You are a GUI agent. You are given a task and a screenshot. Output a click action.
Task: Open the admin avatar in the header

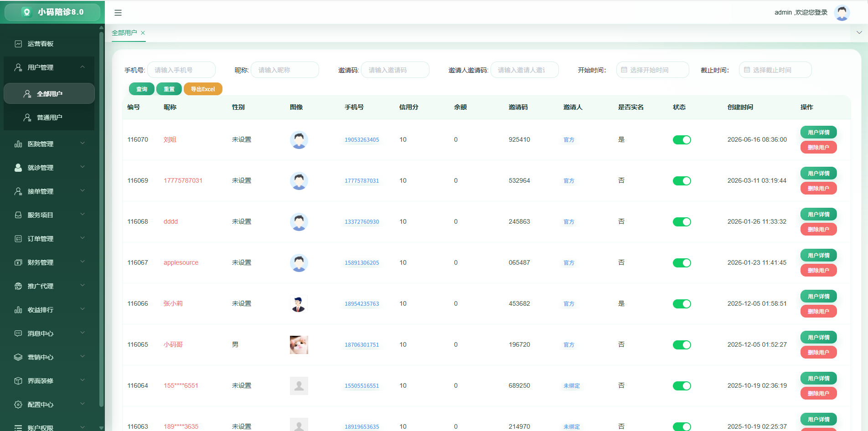pos(842,13)
